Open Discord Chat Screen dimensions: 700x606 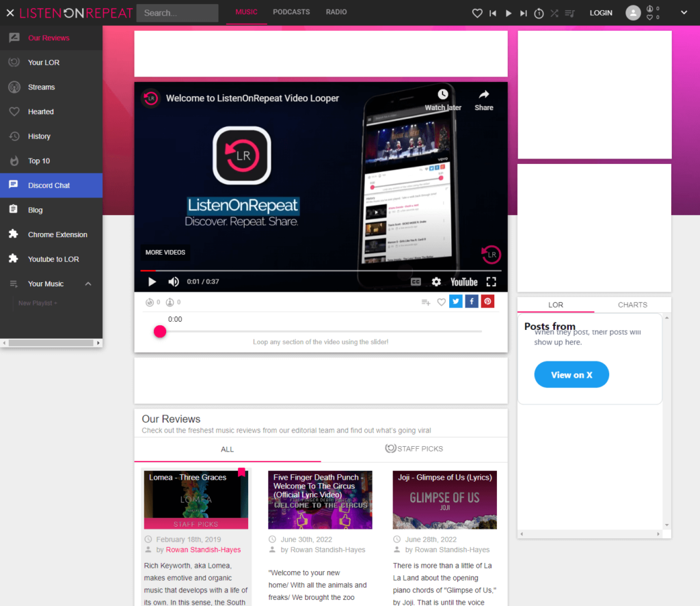(51, 185)
